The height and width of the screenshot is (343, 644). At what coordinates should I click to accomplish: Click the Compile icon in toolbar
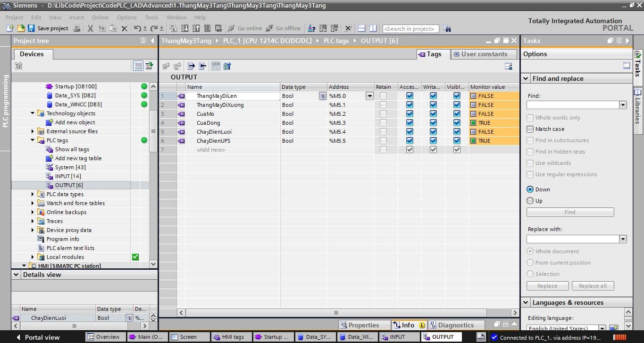[173, 28]
